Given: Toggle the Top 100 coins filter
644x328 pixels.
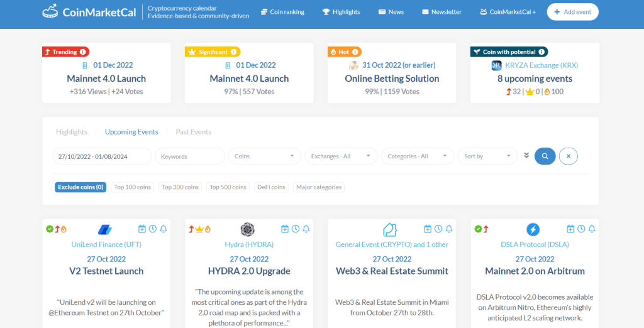Looking at the screenshot, I should click(x=133, y=187).
